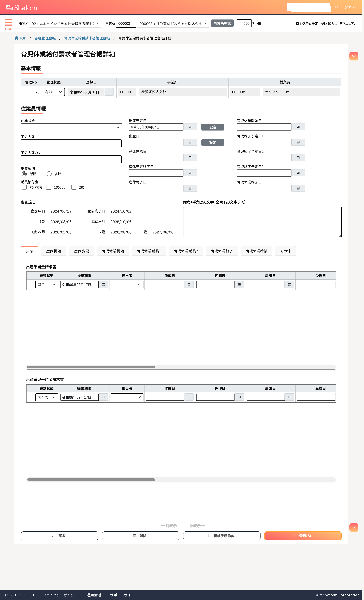Click the info icon next to 社

point(259,24)
